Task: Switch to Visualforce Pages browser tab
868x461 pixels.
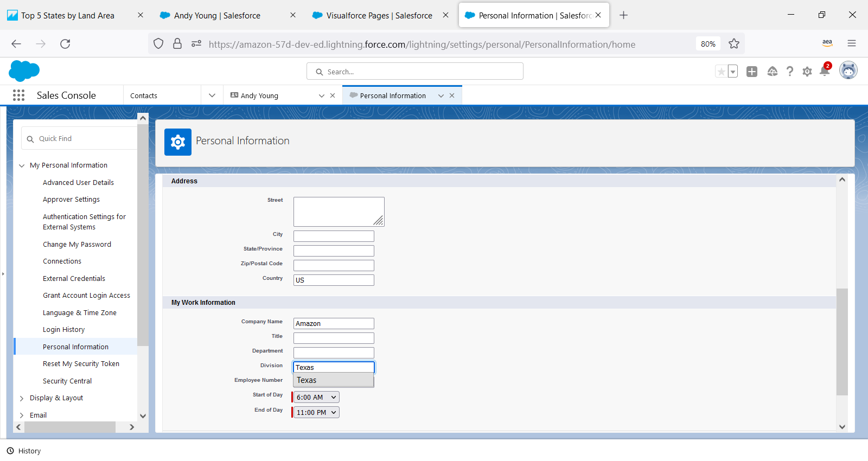Action: tap(379, 16)
